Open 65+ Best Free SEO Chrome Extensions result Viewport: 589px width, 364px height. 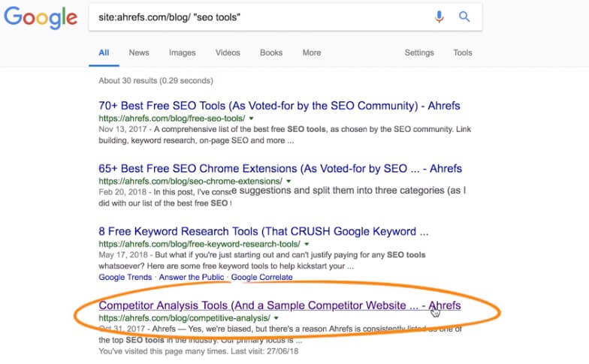280,168
